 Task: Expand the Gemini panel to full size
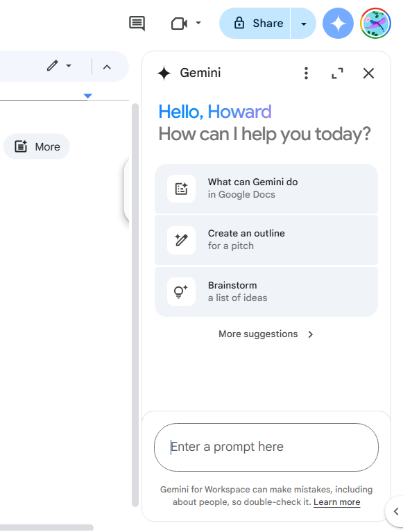point(337,73)
